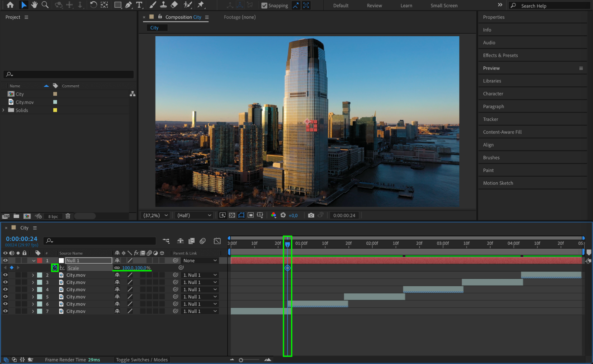593x364 pixels.
Task: Select the Type tool
Action: click(x=139, y=5)
